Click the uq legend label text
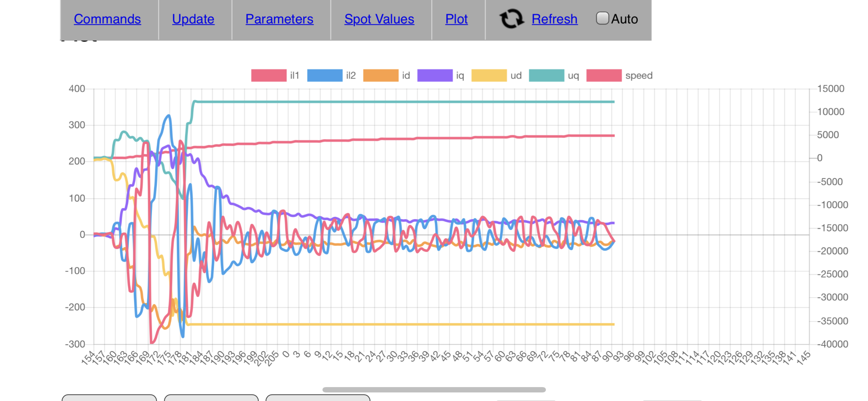 click(573, 76)
